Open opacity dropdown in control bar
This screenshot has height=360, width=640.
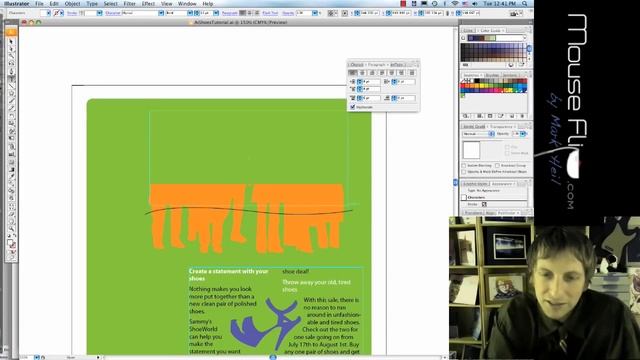tap(315, 13)
